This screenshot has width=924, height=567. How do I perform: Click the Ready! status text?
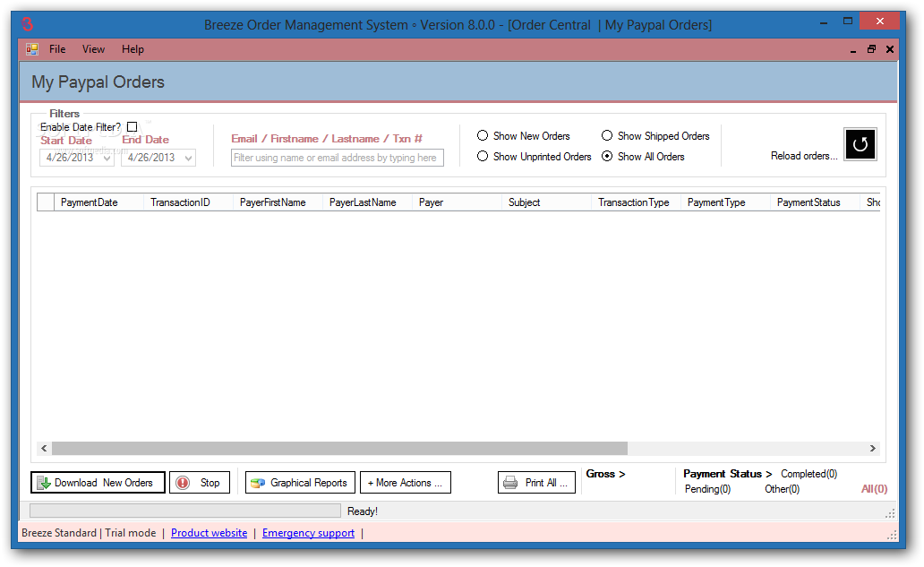pyautogui.click(x=363, y=511)
